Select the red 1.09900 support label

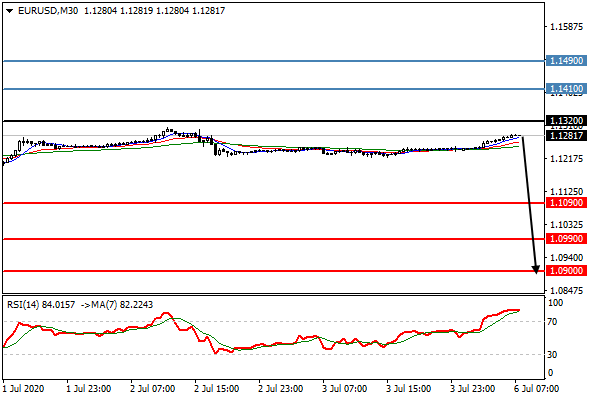click(x=566, y=239)
